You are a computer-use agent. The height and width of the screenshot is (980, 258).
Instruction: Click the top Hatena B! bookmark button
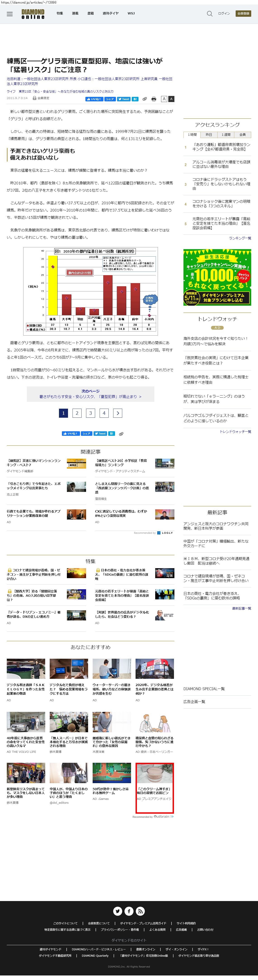click(135, 99)
